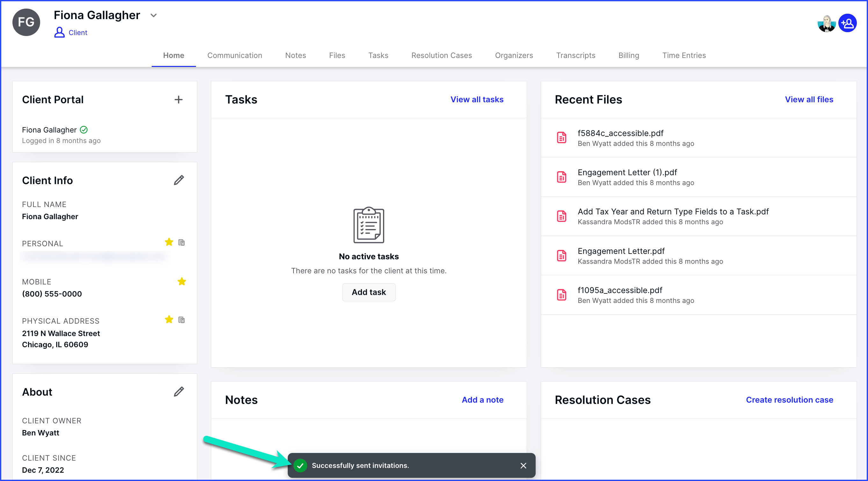Open the Transcripts tab
This screenshot has width=868, height=481.
coord(575,55)
